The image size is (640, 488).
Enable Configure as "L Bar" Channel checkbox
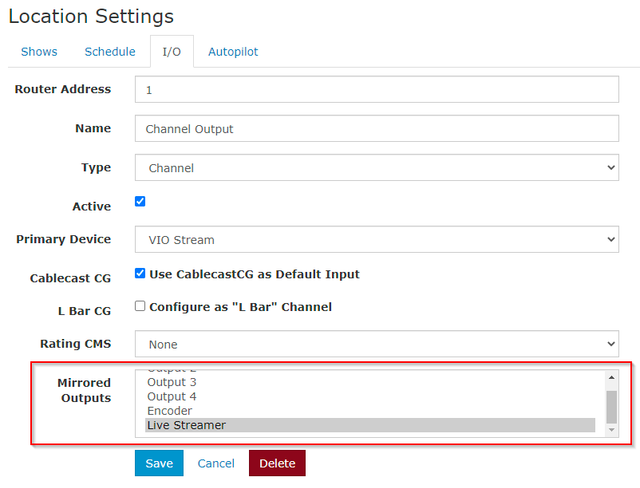(140, 306)
